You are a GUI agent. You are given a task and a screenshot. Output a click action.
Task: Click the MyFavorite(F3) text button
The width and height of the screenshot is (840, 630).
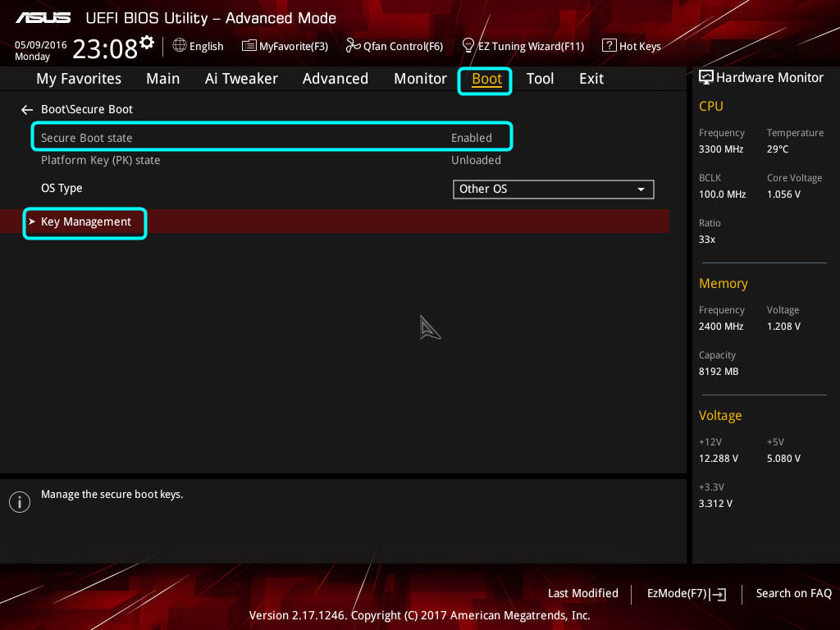coord(294,47)
